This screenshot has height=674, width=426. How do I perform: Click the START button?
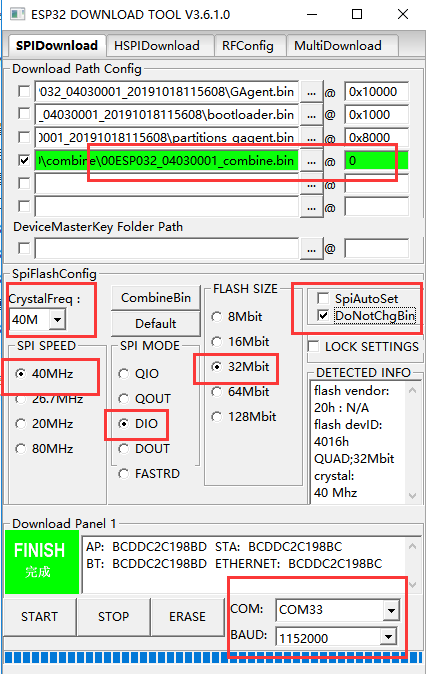click(x=40, y=616)
